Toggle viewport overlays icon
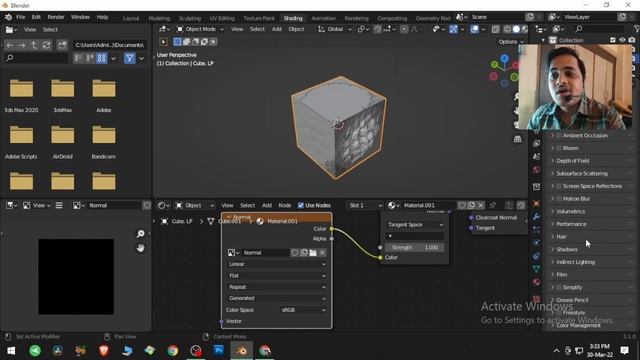Screen dimensions: 640x360 [474, 29]
